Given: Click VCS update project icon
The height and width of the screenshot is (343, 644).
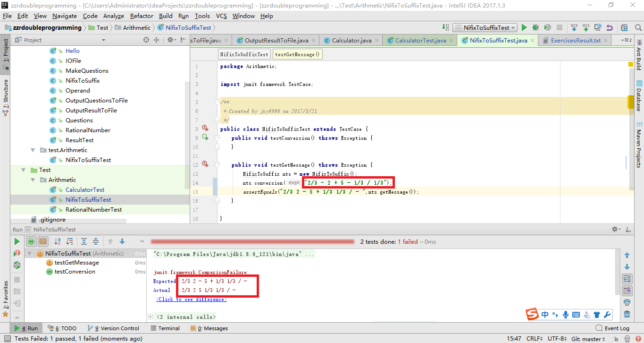Looking at the screenshot, I should click(574, 27).
